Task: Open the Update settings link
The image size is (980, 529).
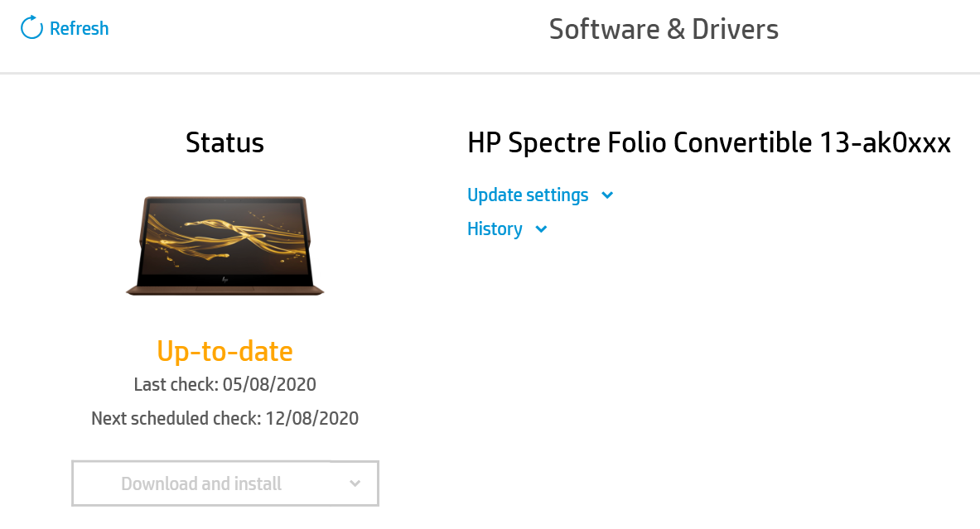Action: pos(528,195)
